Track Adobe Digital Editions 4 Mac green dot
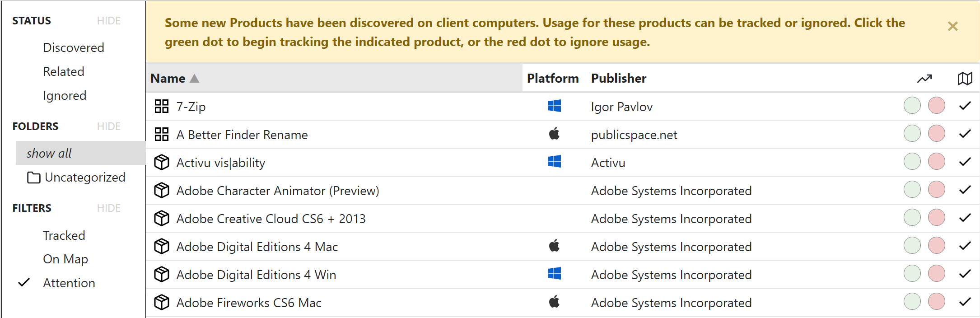 (912, 246)
